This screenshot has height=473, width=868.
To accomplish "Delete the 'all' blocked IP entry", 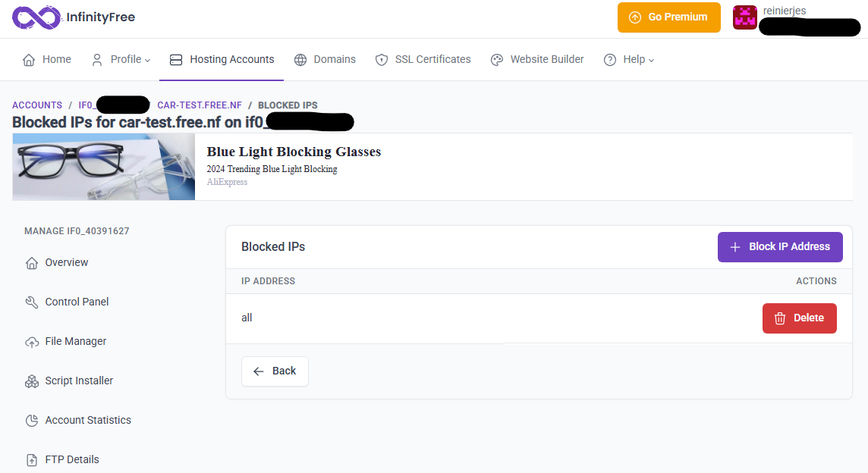I will pyautogui.click(x=799, y=318).
